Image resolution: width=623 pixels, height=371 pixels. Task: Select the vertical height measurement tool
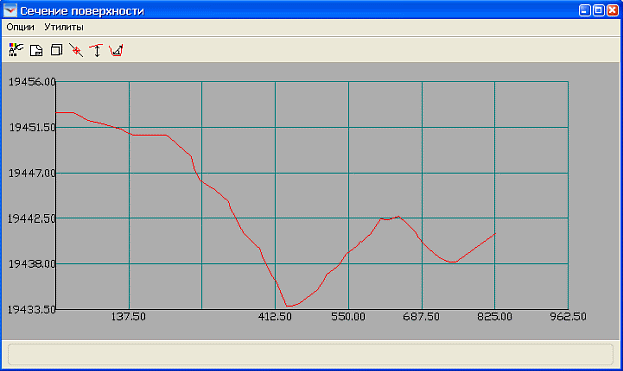point(96,50)
